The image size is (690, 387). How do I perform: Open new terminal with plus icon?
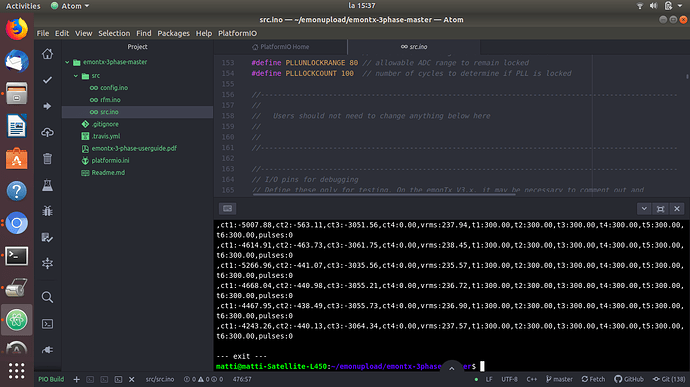coord(77,379)
